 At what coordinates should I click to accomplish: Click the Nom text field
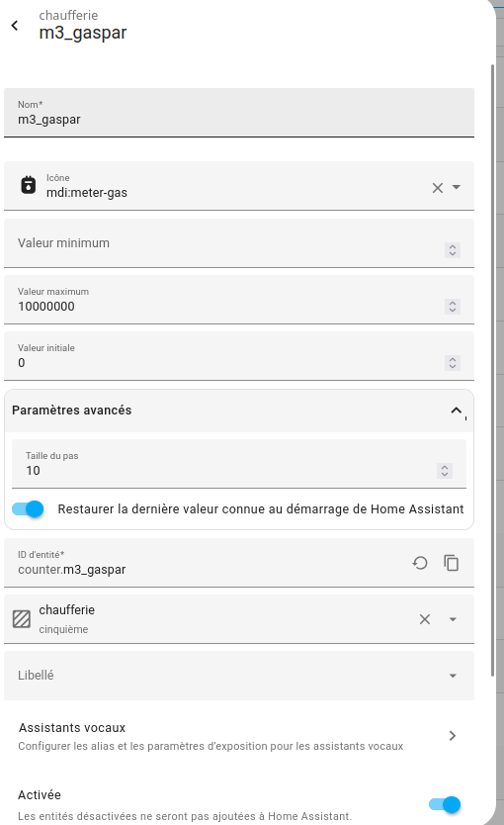click(239, 113)
